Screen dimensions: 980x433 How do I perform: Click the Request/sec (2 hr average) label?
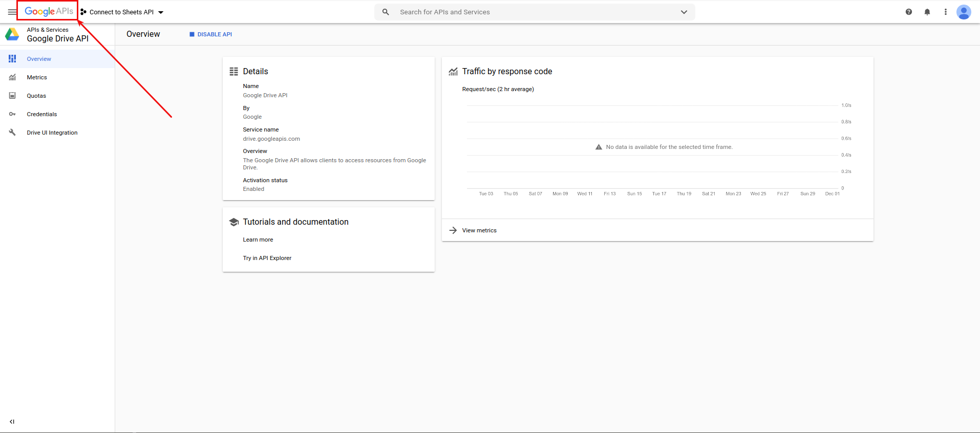498,89
